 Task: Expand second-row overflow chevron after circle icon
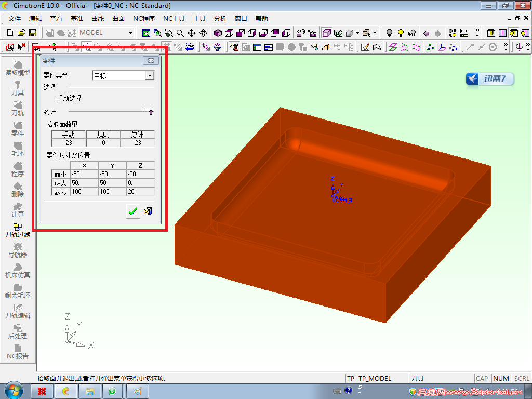[506, 47]
